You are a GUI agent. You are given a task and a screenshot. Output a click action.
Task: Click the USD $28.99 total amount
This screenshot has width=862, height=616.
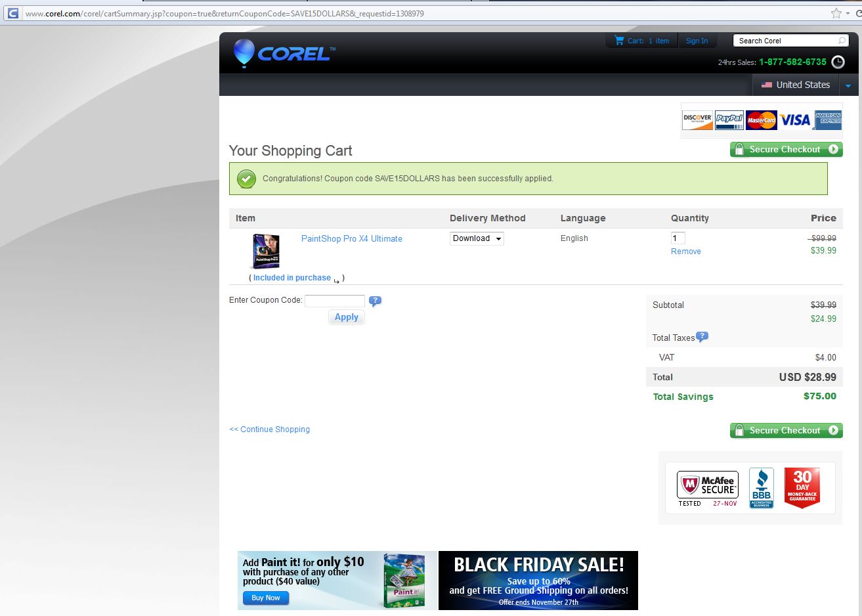click(x=808, y=377)
